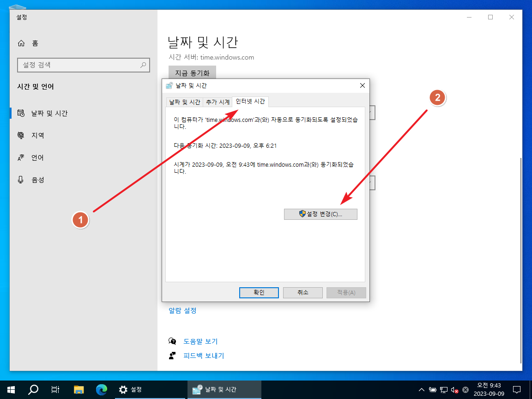
Task: Open the 지역 settings page
Action: pyautogui.click(x=84, y=135)
